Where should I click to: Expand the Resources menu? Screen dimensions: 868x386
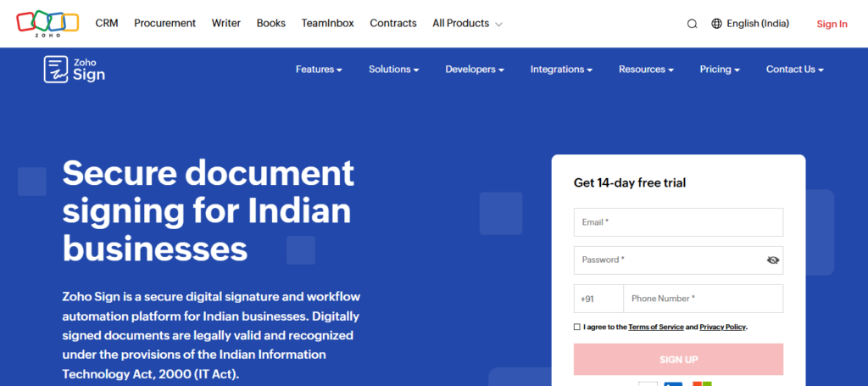tap(646, 70)
